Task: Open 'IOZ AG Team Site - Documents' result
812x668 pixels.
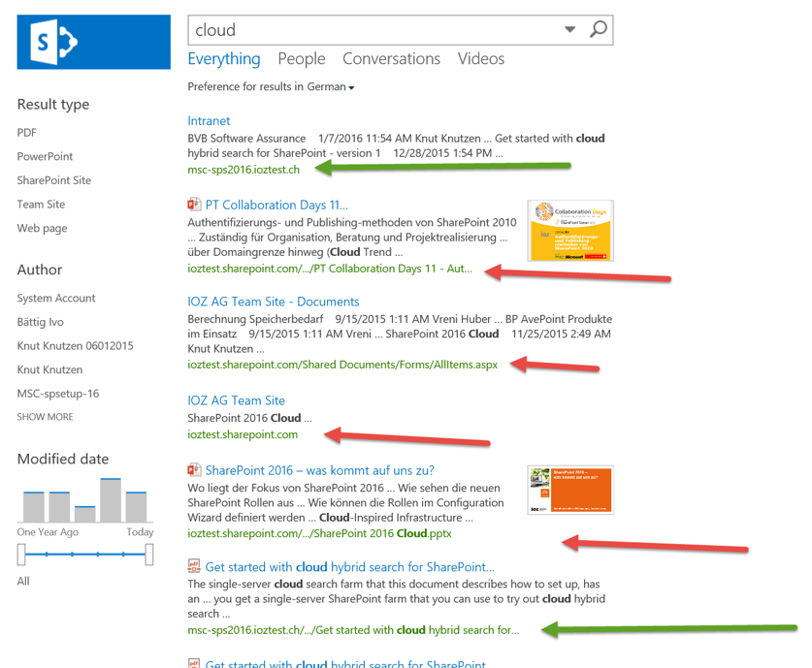Action: [273, 302]
